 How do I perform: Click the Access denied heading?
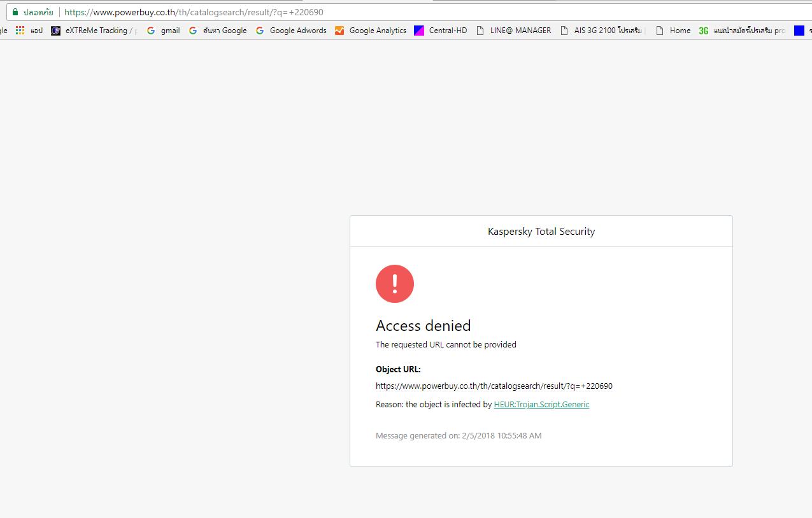(x=424, y=326)
